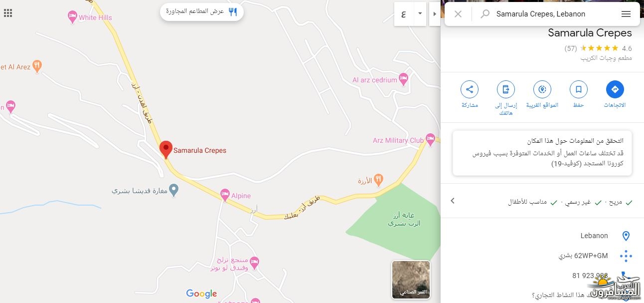Save the place using the bookmark icon
The height and width of the screenshot is (303, 644).
point(579,90)
